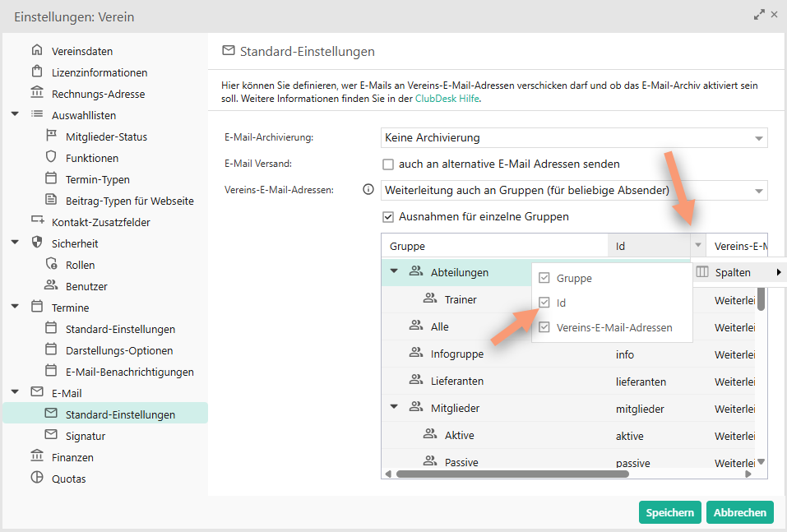787x532 pixels.
Task: Click the Beitrag-Typen für Webseite document icon
Action: [x=51, y=200]
